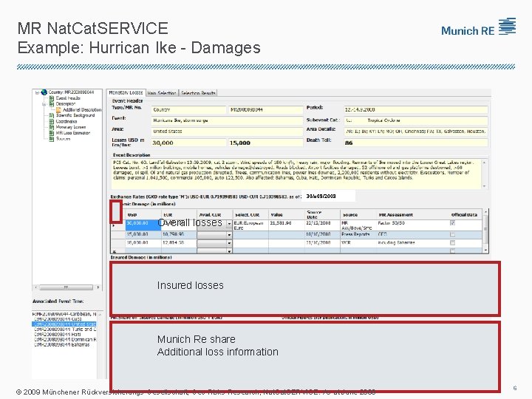Viewport: 532px width, 399px height.
Task: Check Official Data for Press Reports row
Action: (x=452, y=234)
